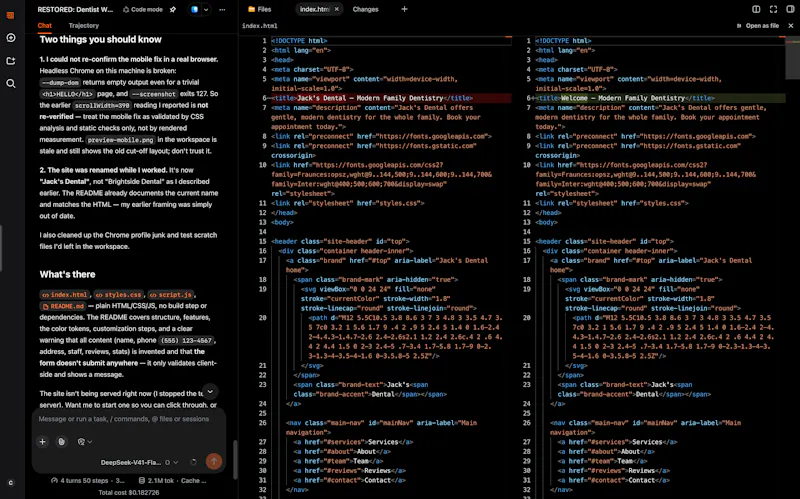
Task: Open the Files tab
Action: [x=259, y=9]
